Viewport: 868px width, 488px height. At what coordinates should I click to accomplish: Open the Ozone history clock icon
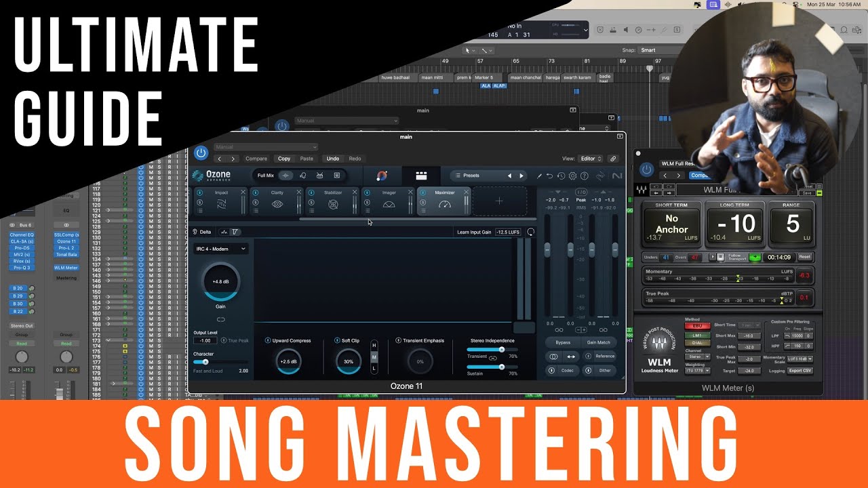click(x=561, y=176)
